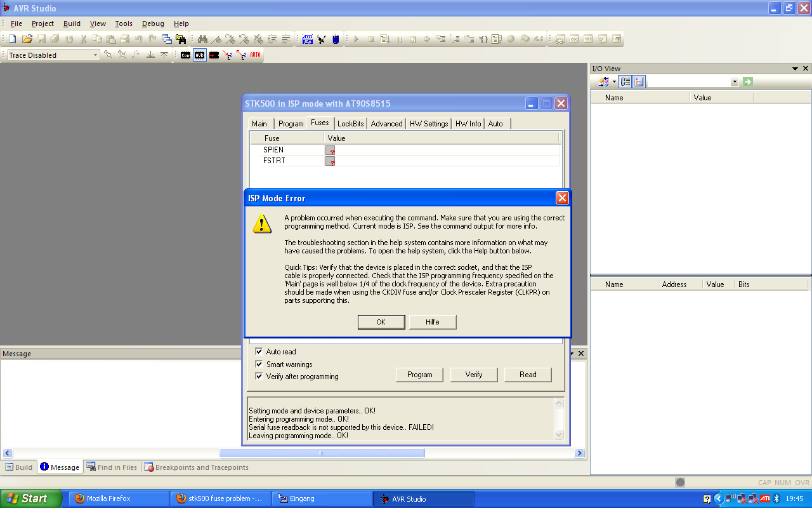Click the Read button

[x=528, y=375]
